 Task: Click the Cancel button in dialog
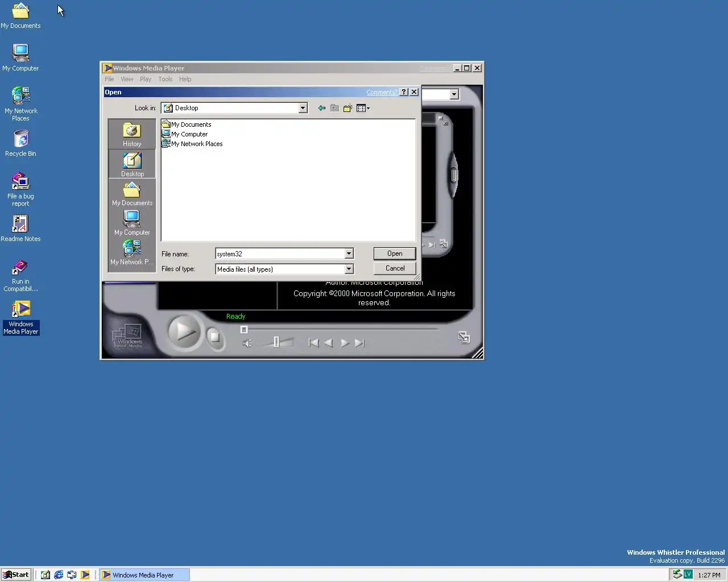395,268
